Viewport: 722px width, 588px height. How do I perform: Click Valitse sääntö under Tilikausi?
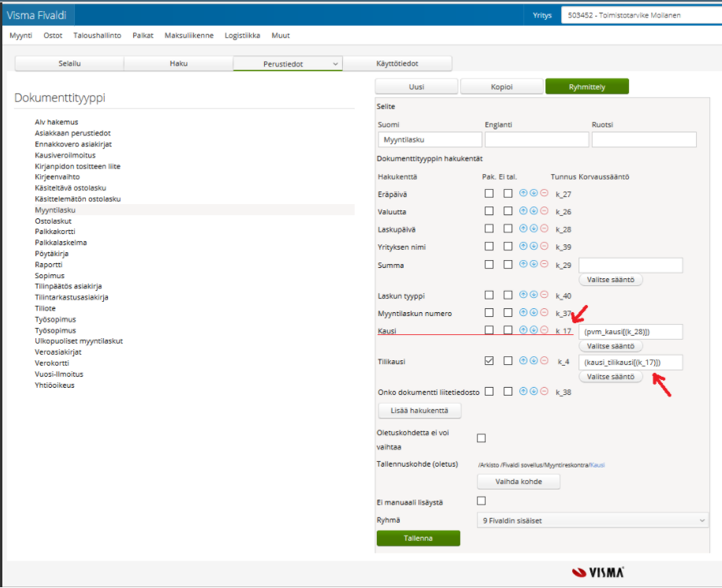point(611,377)
